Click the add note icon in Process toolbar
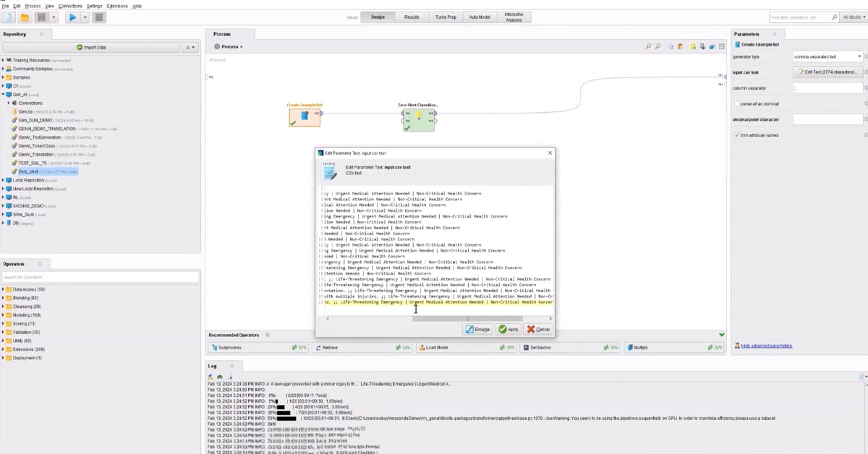 692,47
